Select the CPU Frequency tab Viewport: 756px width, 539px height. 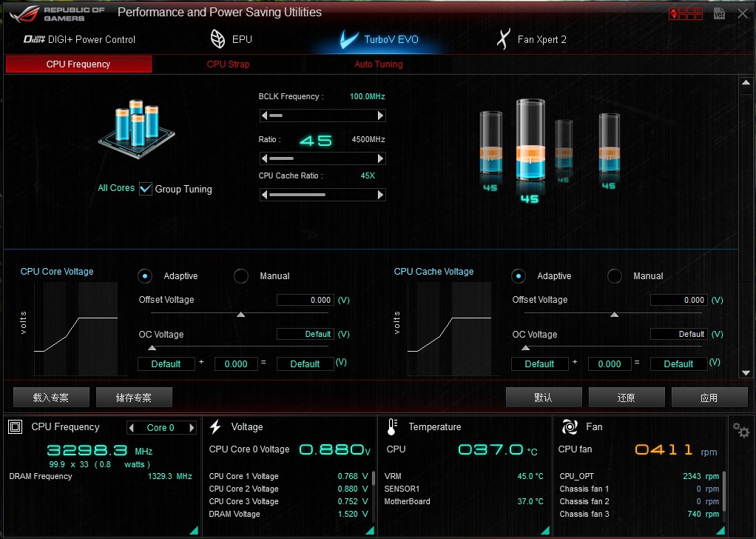[x=78, y=64]
